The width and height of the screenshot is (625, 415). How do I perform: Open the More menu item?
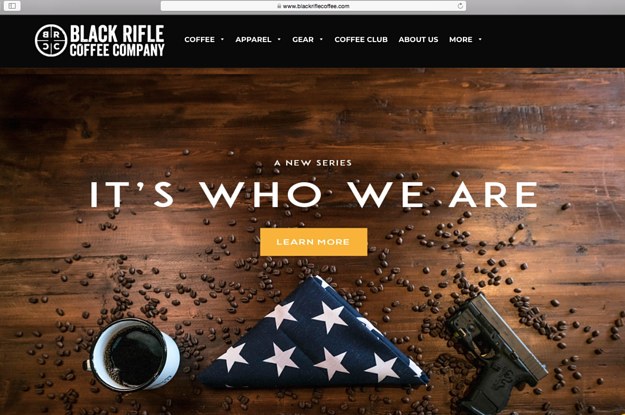460,39
